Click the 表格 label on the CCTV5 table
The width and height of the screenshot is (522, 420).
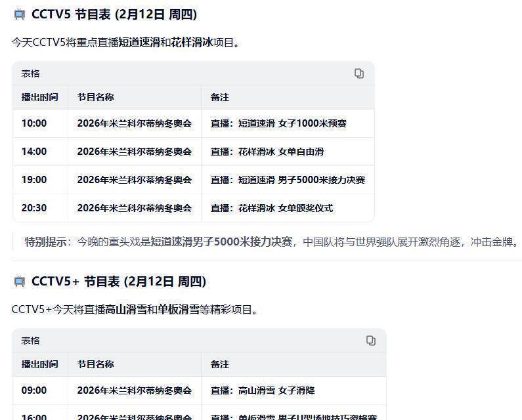tap(30, 73)
